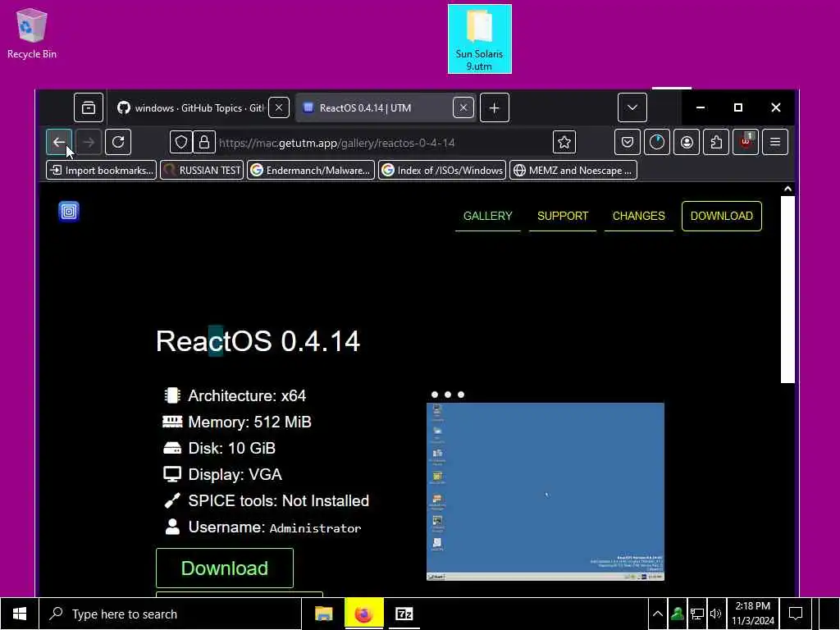840x630 pixels.
Task: Open the Firefox account profile icon
Action: point(687,142)
